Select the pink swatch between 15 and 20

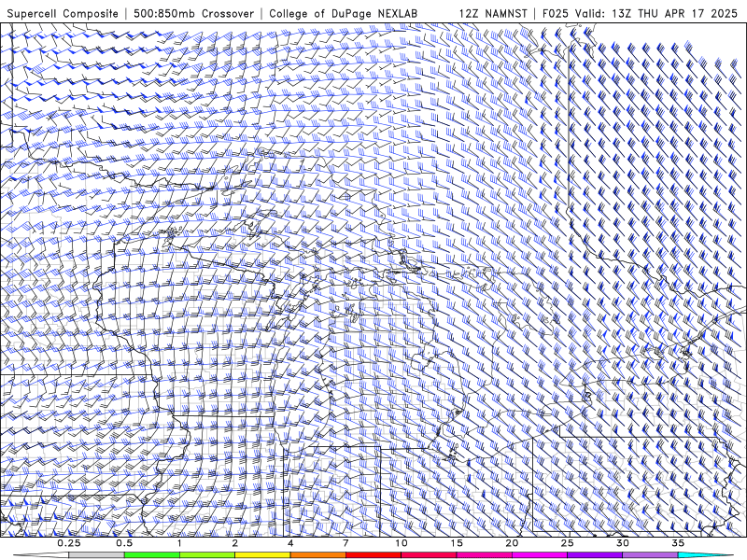click(x=484, y=555)
